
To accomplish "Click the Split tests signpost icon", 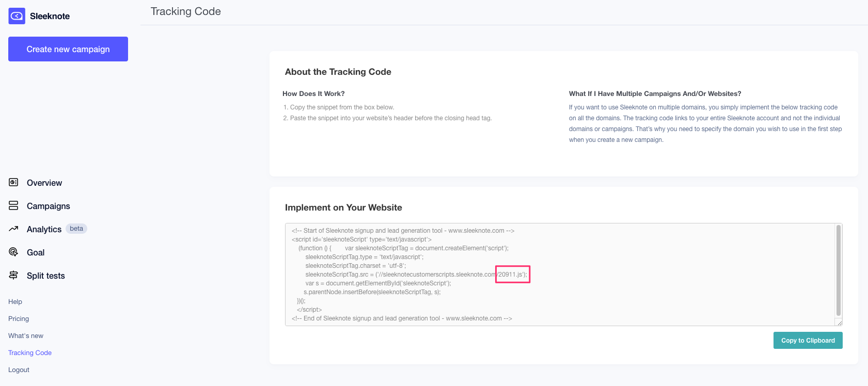I will click(x=13, y=275).
